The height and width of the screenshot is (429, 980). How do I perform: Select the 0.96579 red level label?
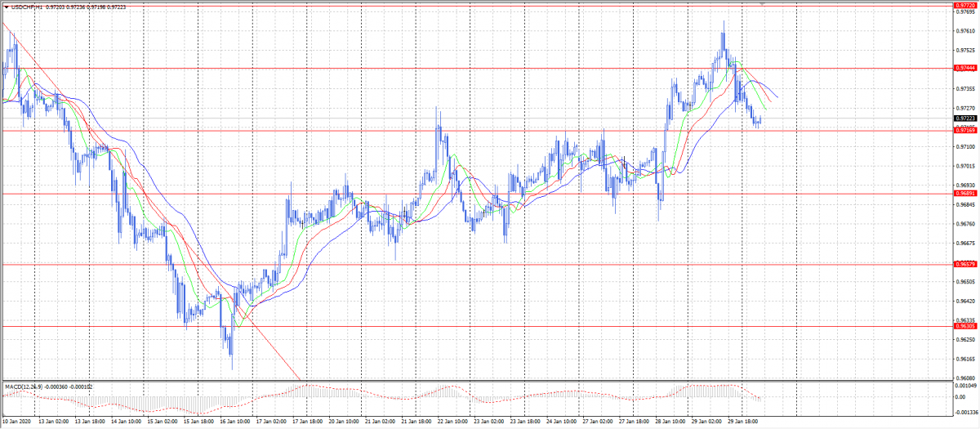(x=964, y=264)
